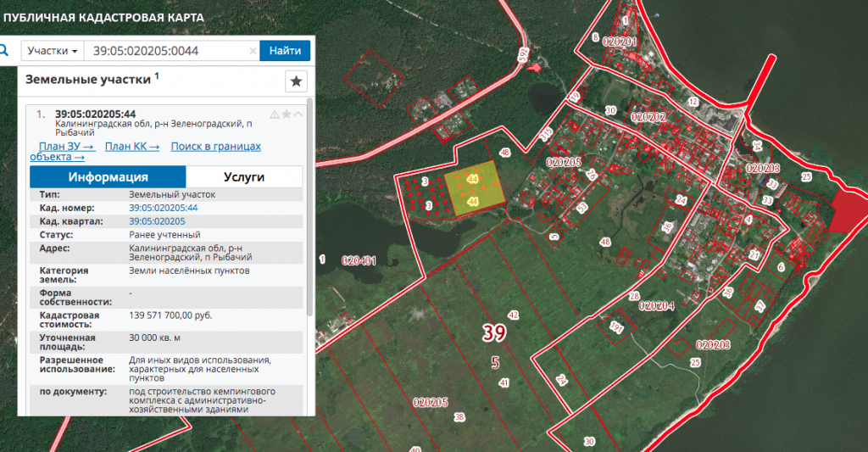Open favorites with the star button
Image resolution: width=868 pixels, height=452 pixels.
pyautogui.click(x=295, y=81)
